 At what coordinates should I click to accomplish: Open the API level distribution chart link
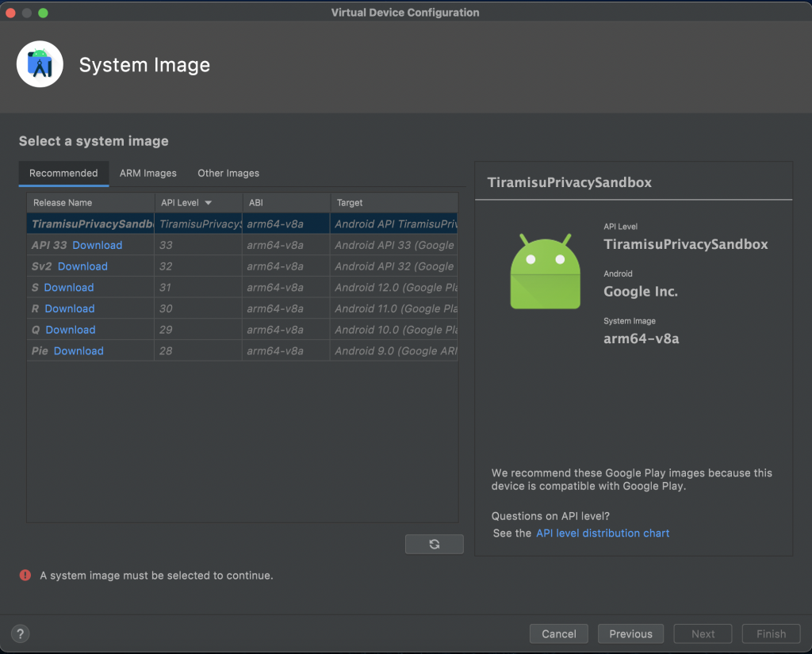click(603, 534)
